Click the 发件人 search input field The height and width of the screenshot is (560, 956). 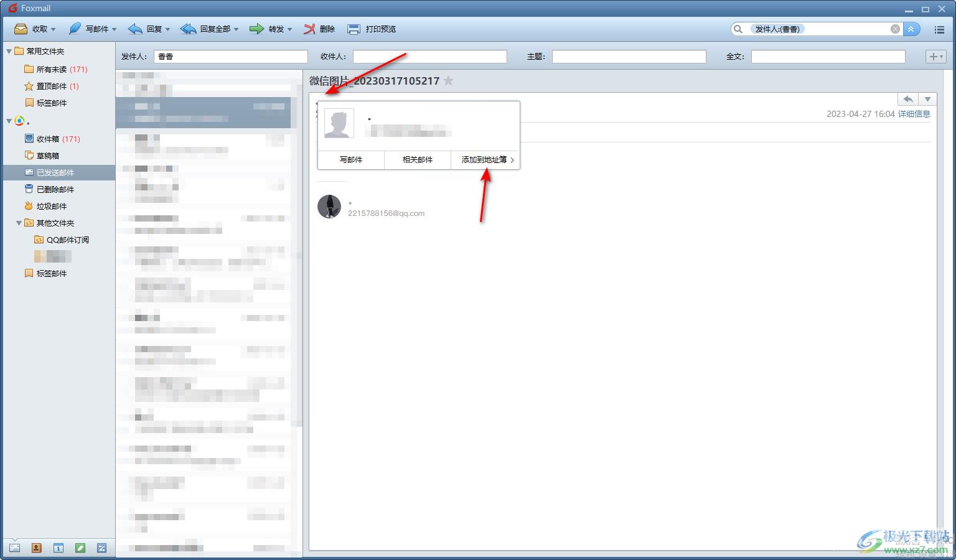tap(231, 57)
